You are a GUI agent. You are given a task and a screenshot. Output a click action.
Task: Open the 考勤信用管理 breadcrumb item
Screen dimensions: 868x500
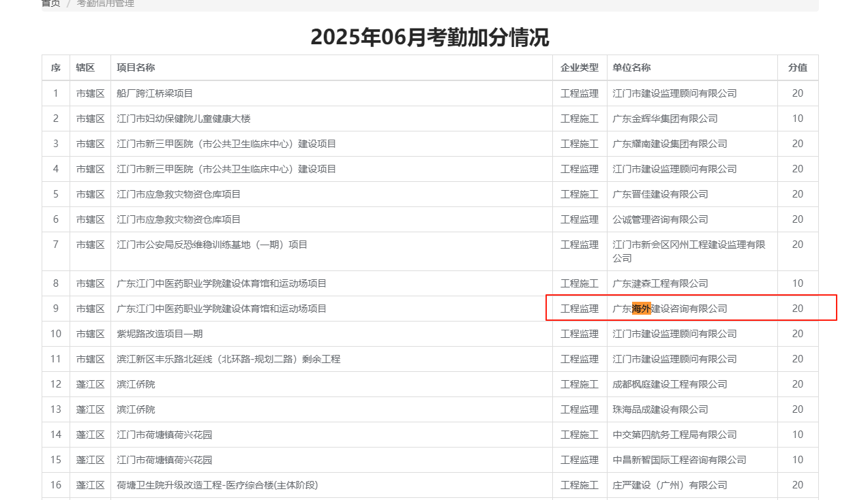105,3
